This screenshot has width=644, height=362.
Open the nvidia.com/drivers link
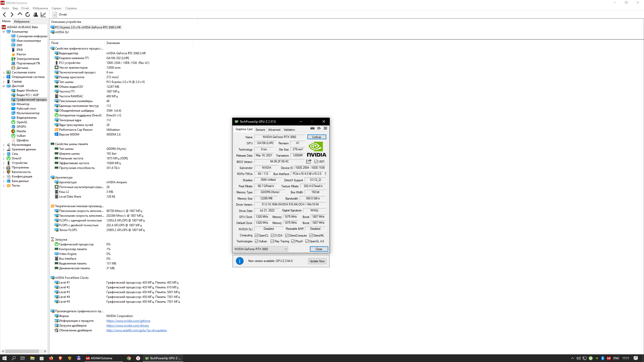click(128, 326)
